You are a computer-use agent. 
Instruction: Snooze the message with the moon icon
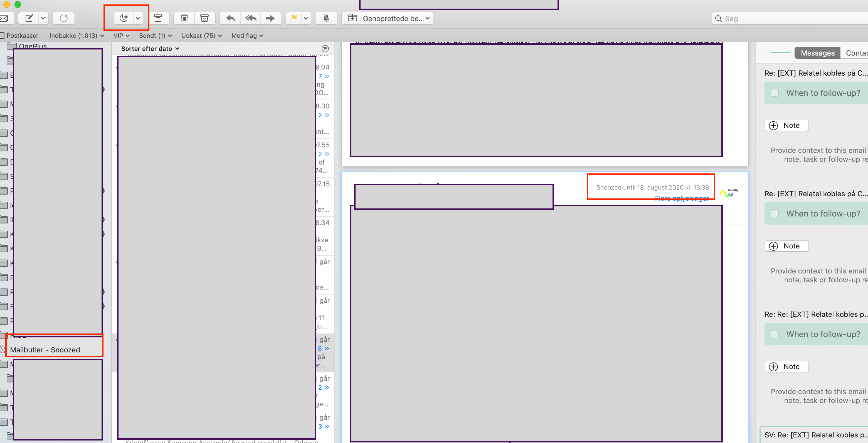tap(123, 18)
